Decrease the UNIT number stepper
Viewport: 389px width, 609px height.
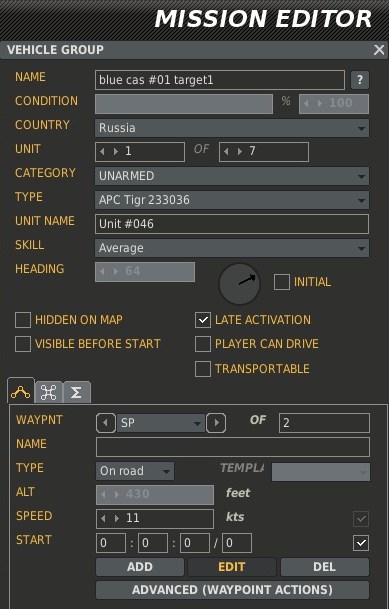[x=102, y=151]
